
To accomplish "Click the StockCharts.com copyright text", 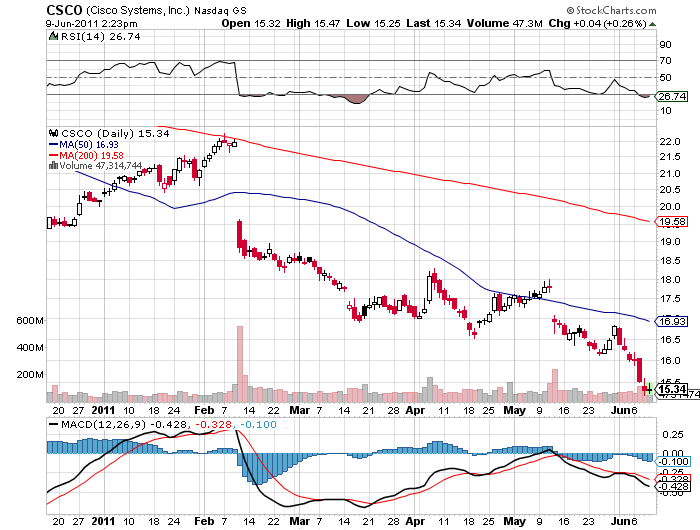I will pos(611,10).
